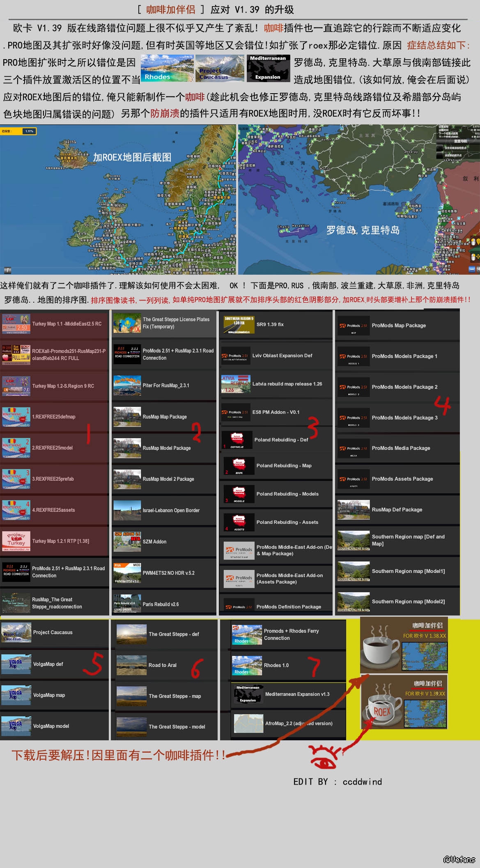Click the 3.REXFREE25prefab mod icon
This screenshot has width=480, height=868.
(16, 479)
